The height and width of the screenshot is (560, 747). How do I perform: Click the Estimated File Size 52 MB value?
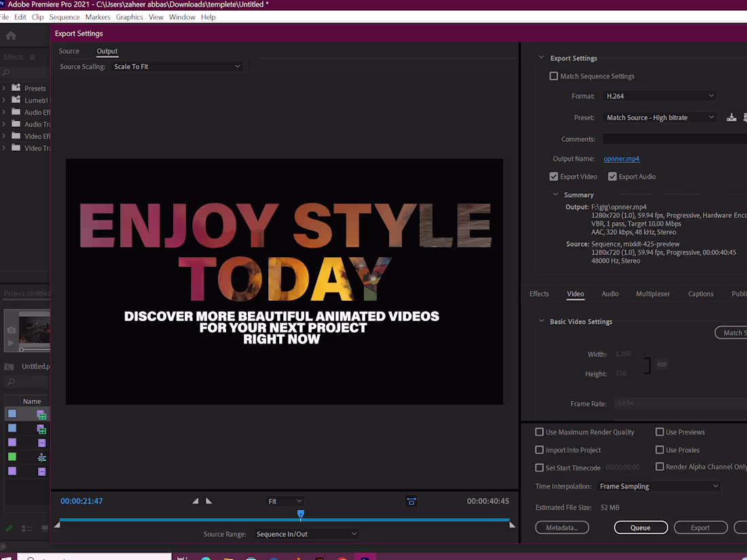pyautogui.click(x=610, y=508)
